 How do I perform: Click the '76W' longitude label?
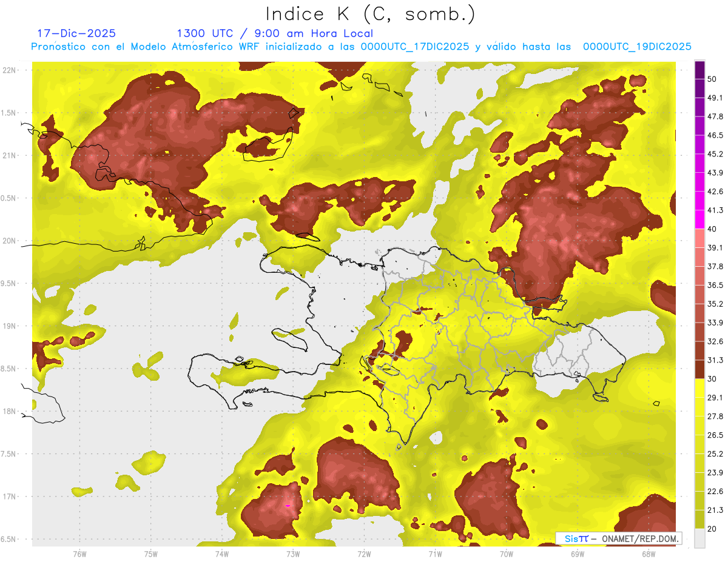pyautogui.click(x=79, y=554)
